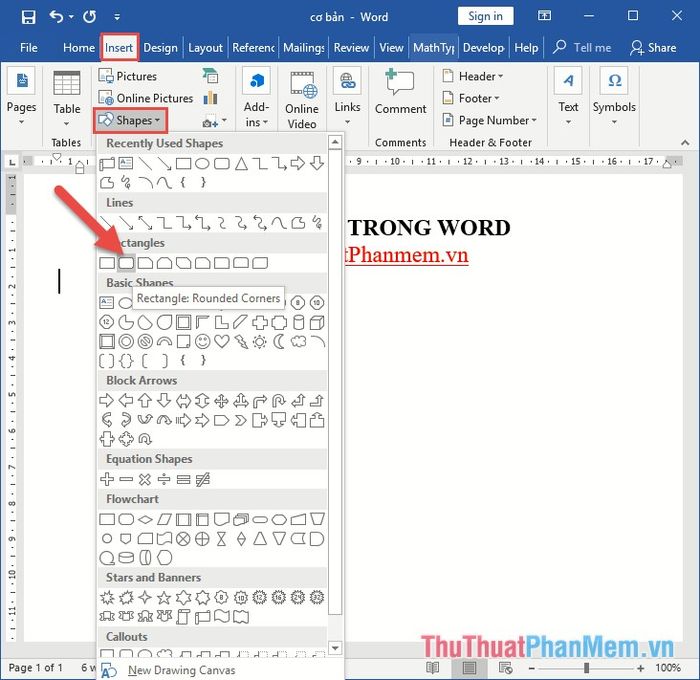Viewport: 700px width, 680px height.
Task: Save the document with the floppy disk icon
Action: (x=29, y=17)
